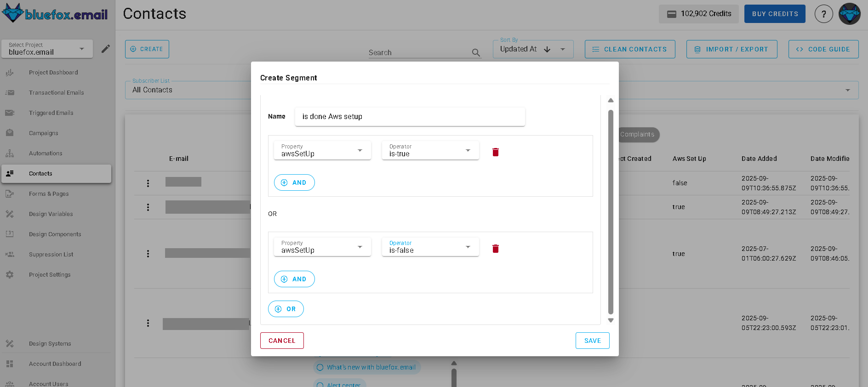The height and width of the screenshot is (387, 868).
Task: Click the Transactional Emails sidebar icon
Action: point(10,93)
